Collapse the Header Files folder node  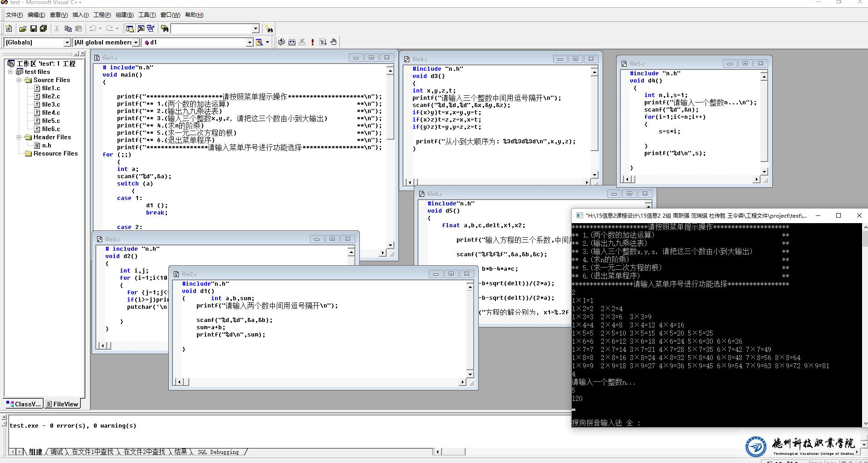click(19, 137)
